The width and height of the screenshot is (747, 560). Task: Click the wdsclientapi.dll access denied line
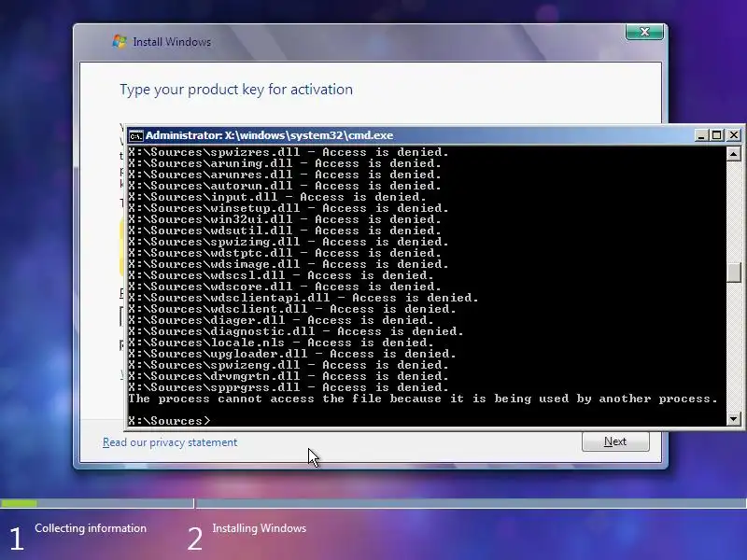point(303,298)
